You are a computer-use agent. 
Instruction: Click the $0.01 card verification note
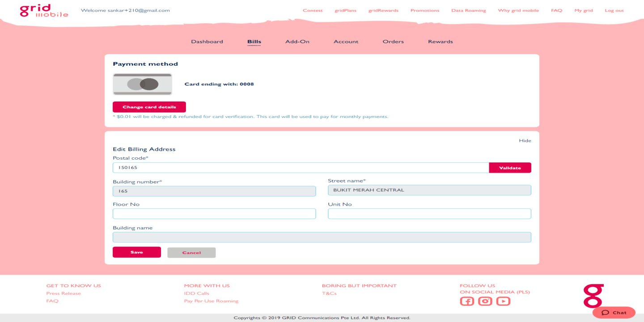click(250, 117)
